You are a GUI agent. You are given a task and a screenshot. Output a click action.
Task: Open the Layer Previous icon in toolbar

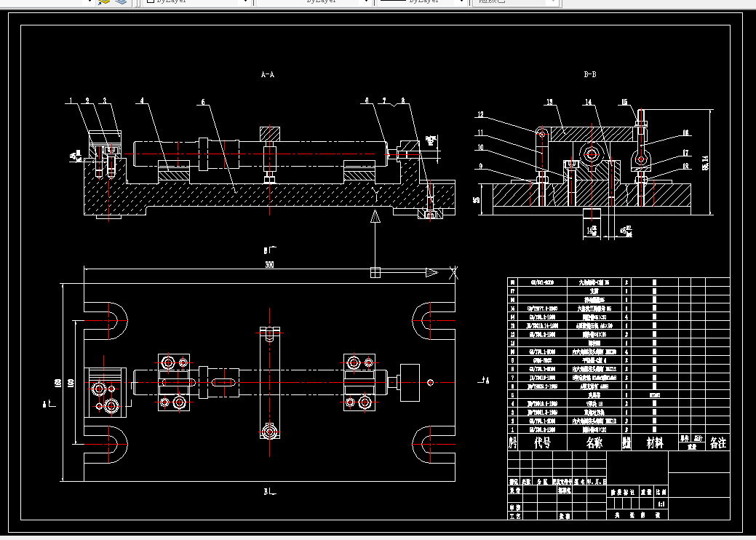click(104, 1)
